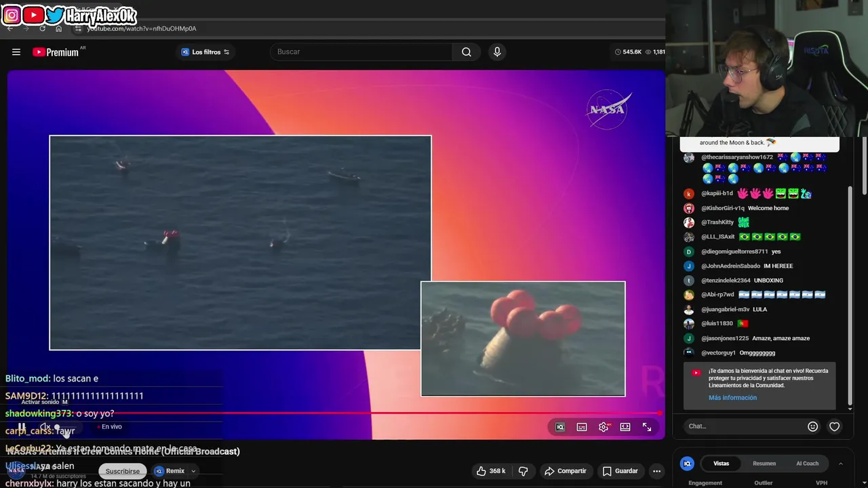Click the capsule close-up inset video
Screen dimensions: 868x488
pyautogui.click(x=523, y=339)
